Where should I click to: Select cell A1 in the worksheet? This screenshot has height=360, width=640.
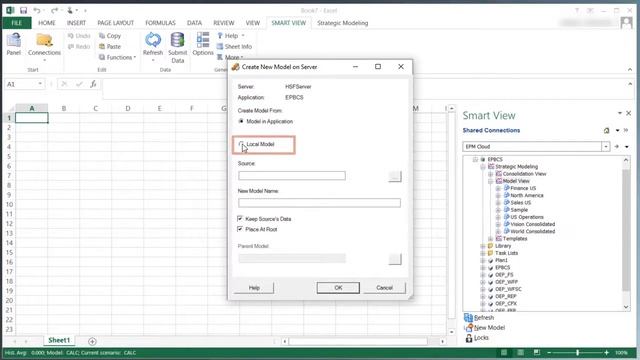click(x=31, y=118)
